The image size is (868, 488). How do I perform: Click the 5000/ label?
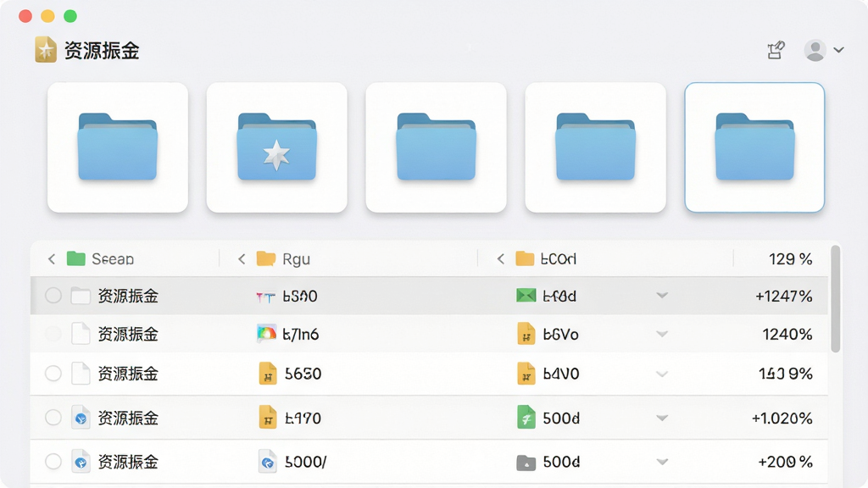tap(305, 462)
